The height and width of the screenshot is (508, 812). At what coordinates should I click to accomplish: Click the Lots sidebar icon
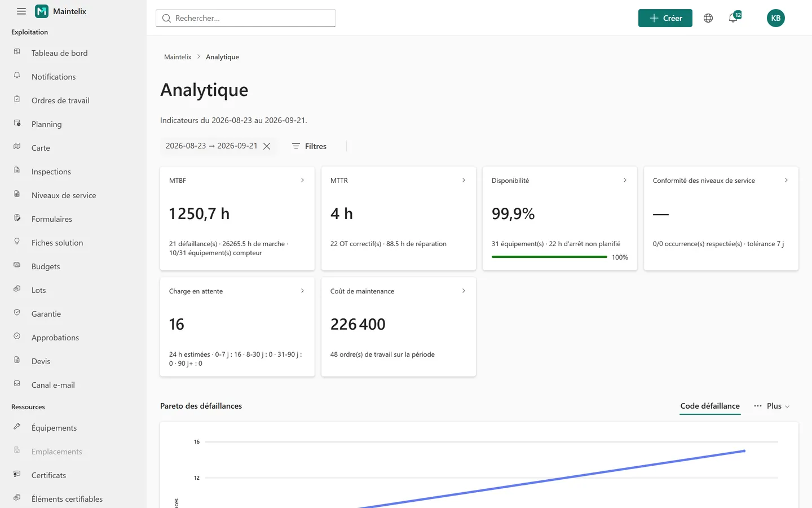coord(17,289)
